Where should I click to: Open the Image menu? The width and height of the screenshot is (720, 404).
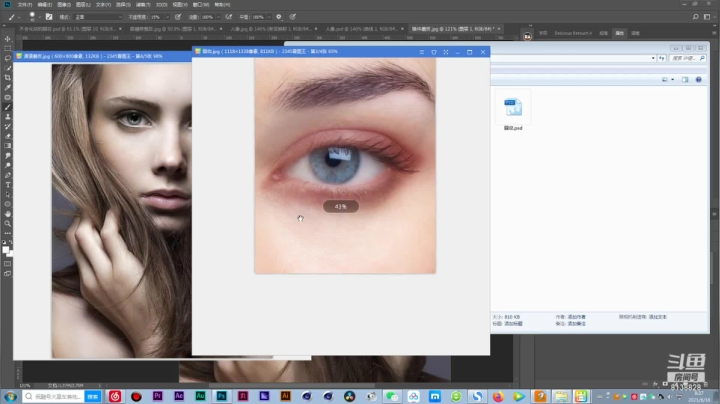(64, 5)
